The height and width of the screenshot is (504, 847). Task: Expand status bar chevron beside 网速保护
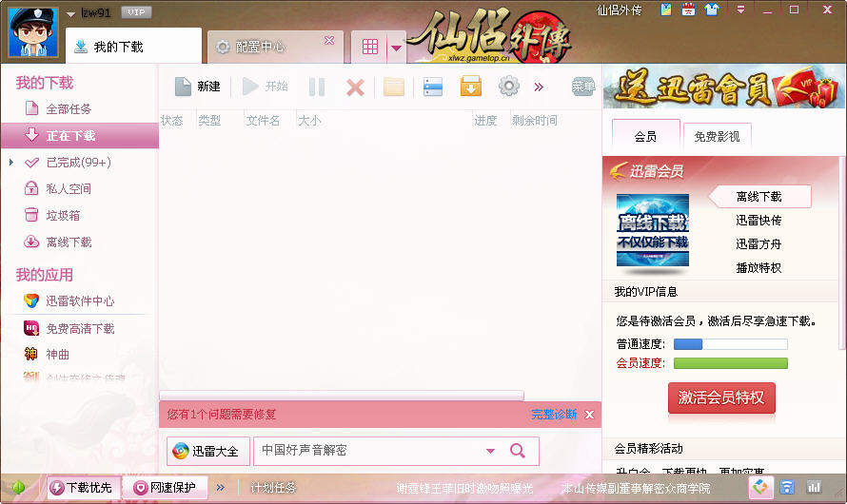[221, 488]
